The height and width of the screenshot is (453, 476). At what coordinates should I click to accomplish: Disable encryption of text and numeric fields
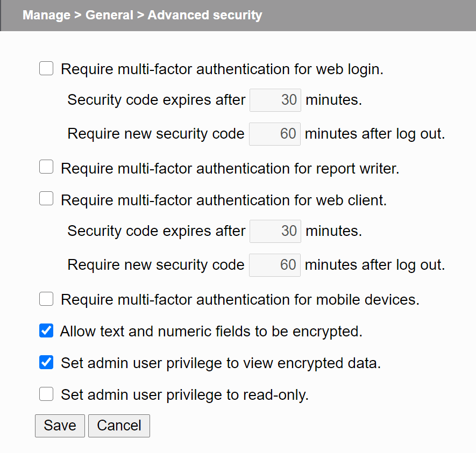coord(46,330)
